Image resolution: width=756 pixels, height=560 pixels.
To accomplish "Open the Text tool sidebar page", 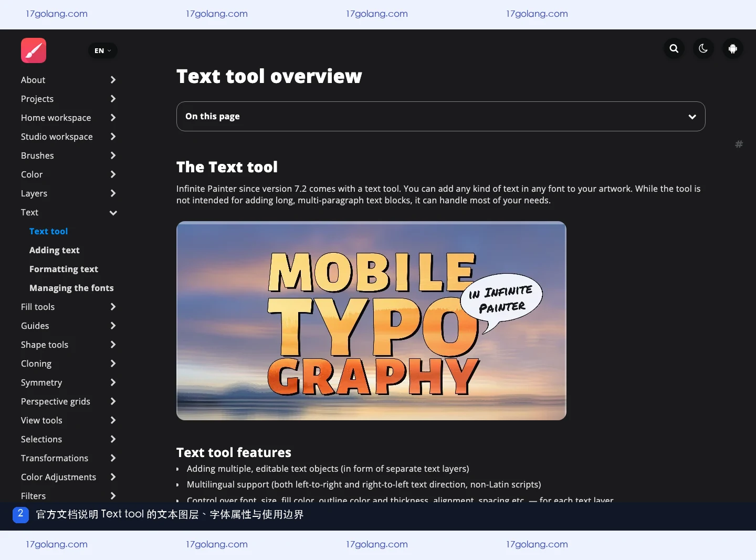I will [x=48, y=231].
